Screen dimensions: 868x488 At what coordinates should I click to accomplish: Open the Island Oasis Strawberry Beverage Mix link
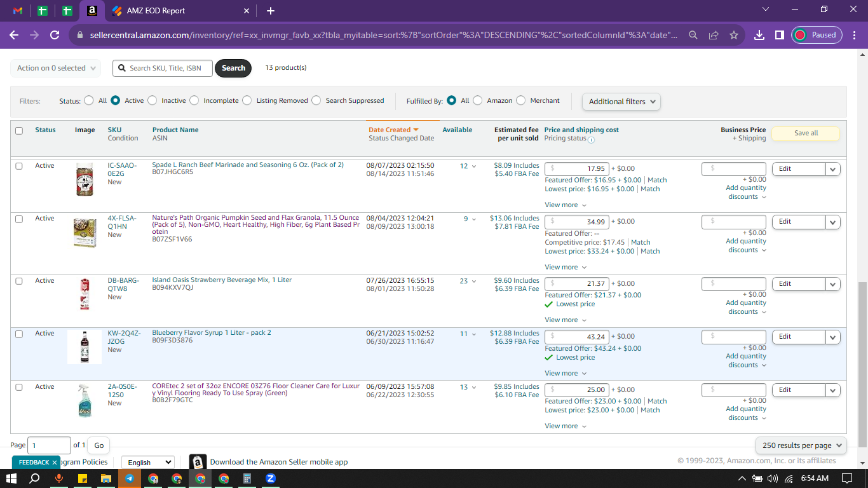222,280
